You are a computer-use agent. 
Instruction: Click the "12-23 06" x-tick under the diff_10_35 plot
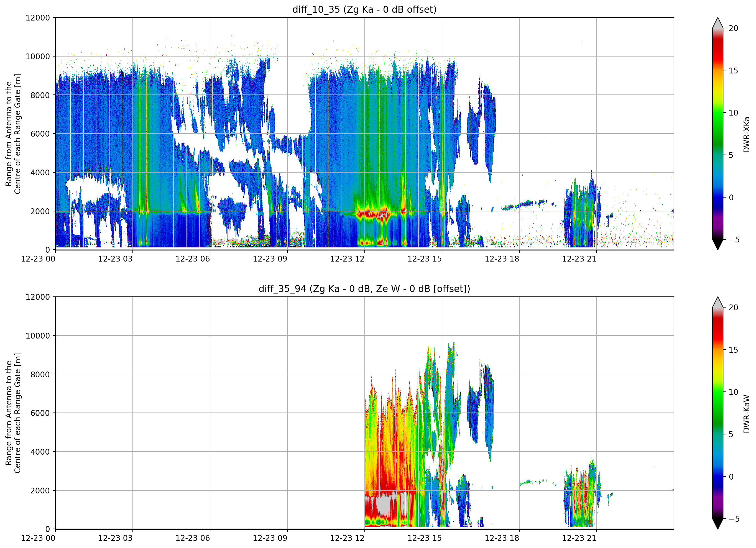193,259
